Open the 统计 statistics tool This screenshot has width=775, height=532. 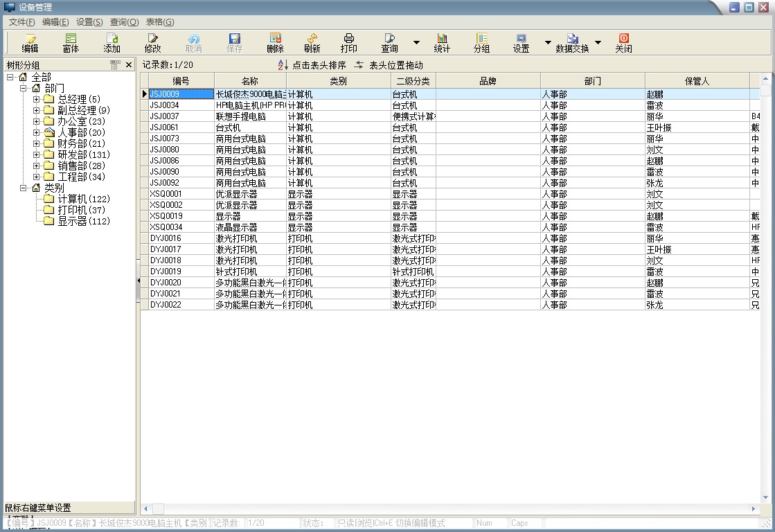click(442, 43)
